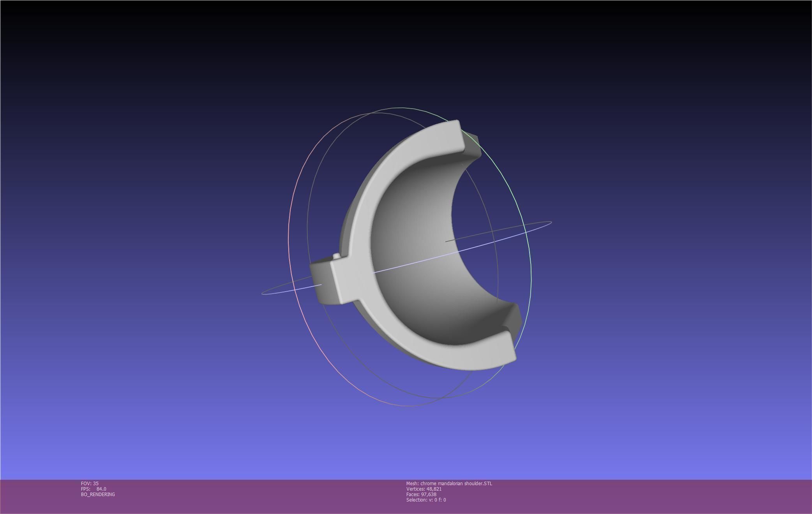The width and height of the screenshot is (812, 514).
Task: Click the FOV: 35 indicator
Action: [x=90, y=483]
